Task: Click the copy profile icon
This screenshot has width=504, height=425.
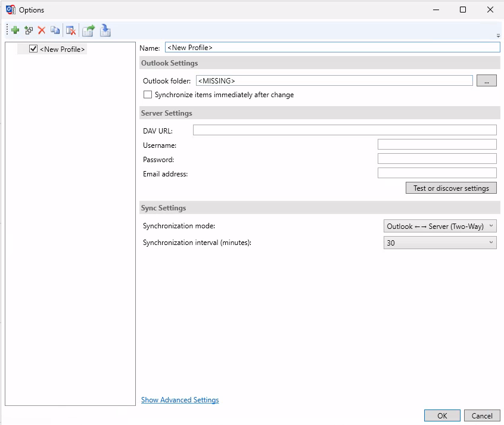Action: [55, 30]
